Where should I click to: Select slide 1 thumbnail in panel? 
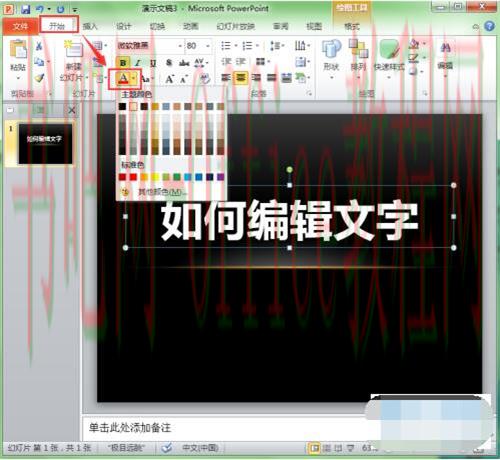tap(45, 143)
